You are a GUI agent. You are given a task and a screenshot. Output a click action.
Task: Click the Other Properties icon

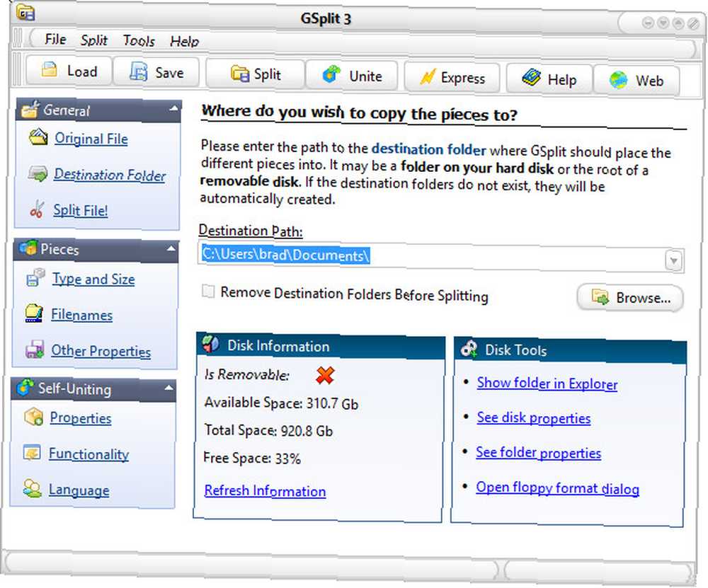click(x=34, y=350)
